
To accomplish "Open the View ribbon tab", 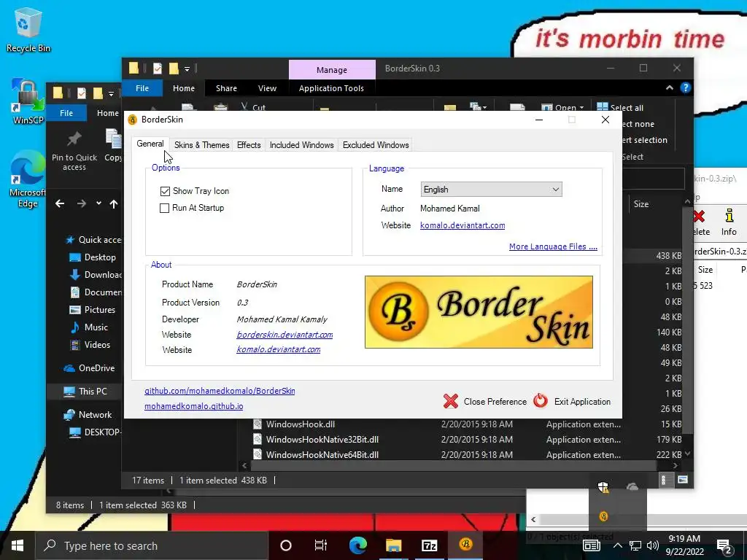I will (x=267, y=88).
